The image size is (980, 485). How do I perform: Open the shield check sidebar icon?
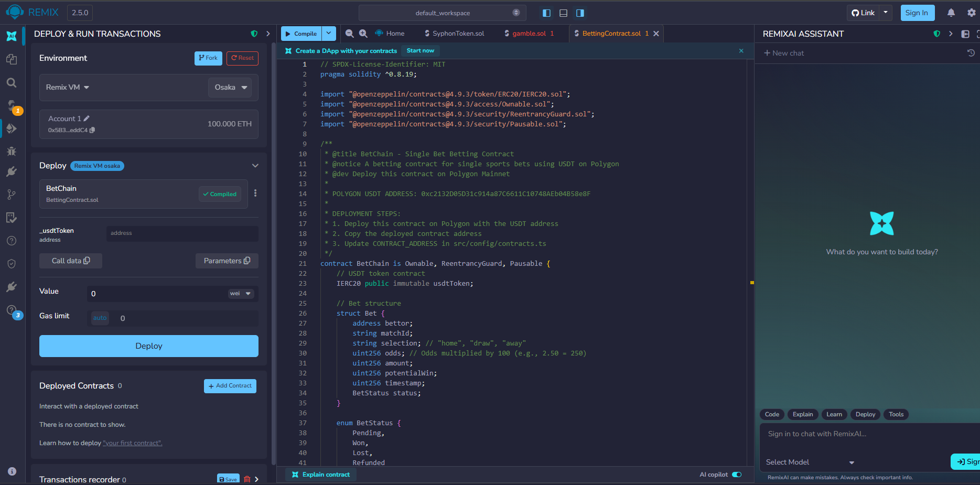[12, 264]
